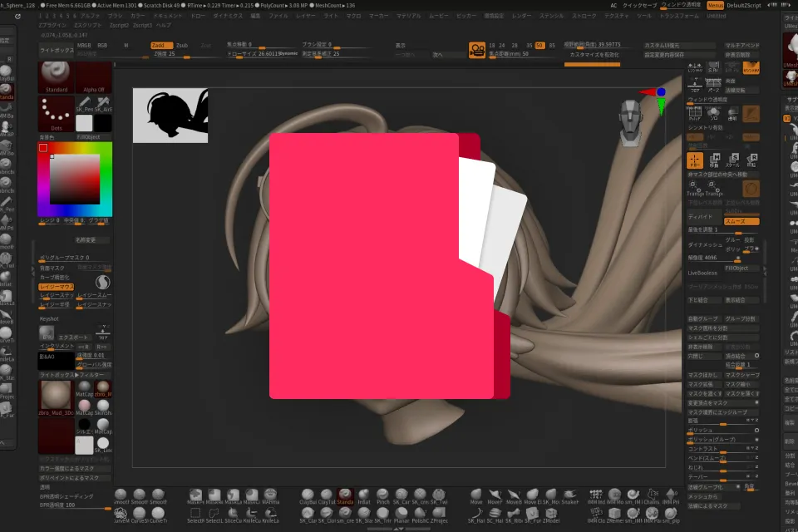
Task: Click the 自動グループ button
Action: click(x=704, y=318)
